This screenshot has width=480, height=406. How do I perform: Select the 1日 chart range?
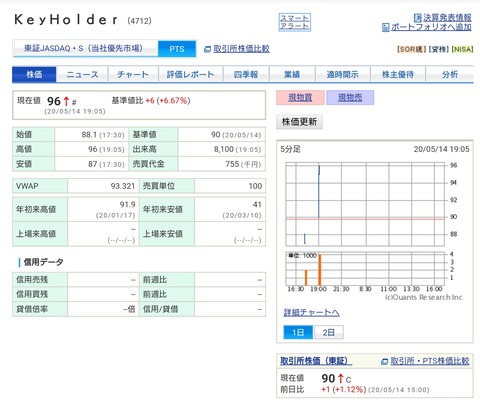coord(298,332)
